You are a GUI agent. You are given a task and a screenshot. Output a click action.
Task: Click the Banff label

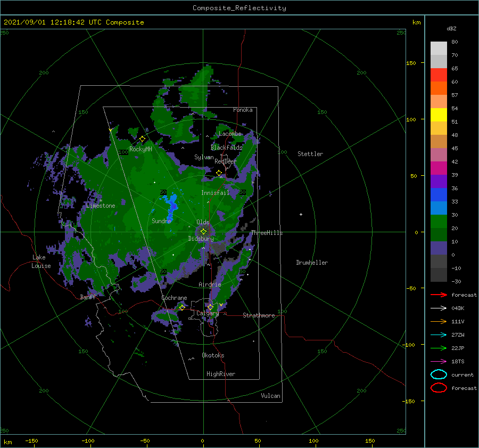coord(88,297)
